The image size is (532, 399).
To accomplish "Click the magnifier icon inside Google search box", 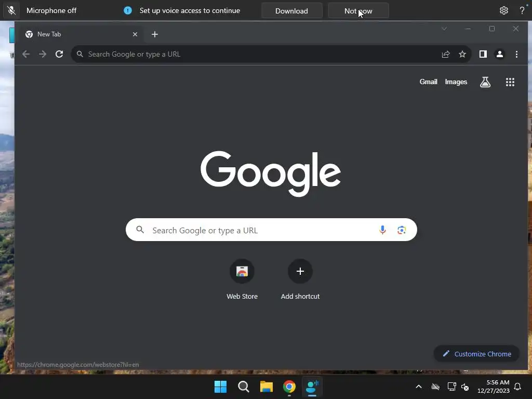I will pos(140,230).
